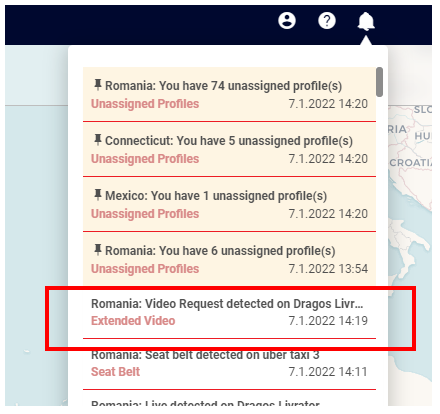Toggle the notifications bell icon
Image resolution: width=440 pixels, height=414 pixels.
pos(366,21)
